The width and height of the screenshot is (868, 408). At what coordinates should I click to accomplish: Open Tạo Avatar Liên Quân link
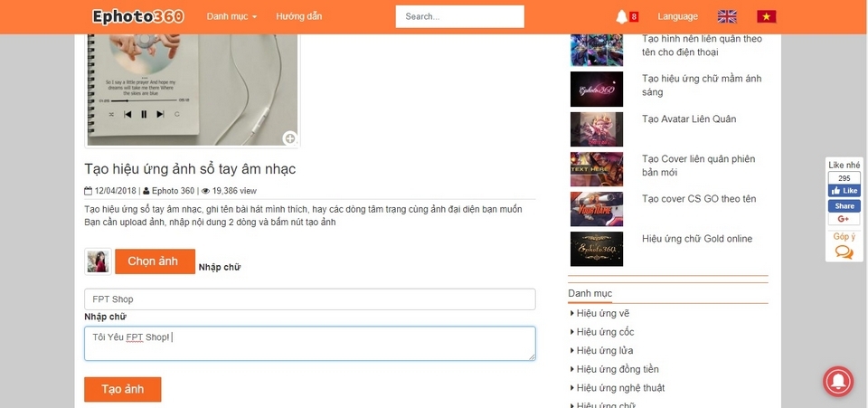point(689,119)
